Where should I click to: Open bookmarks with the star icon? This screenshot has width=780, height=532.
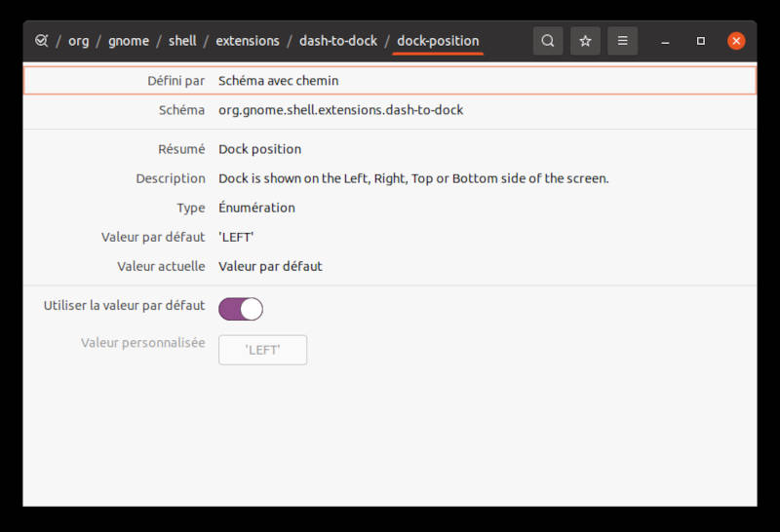(585, 41)
